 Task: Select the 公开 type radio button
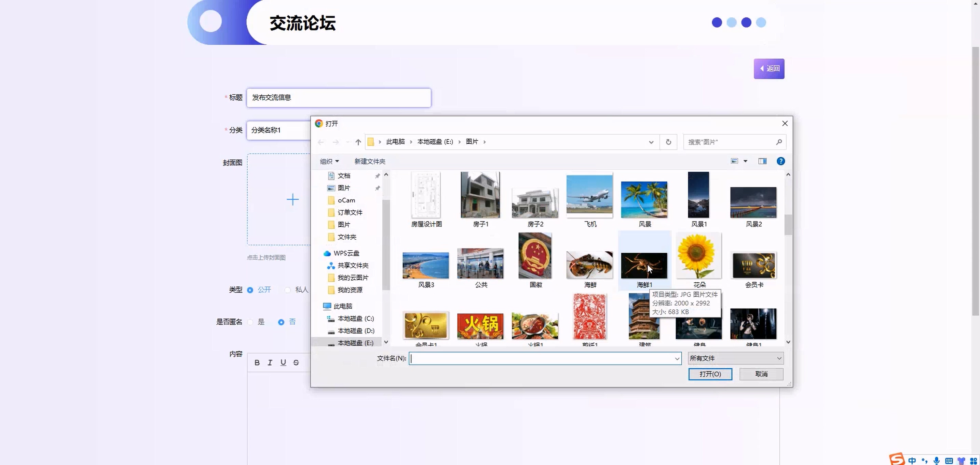(250, 290)
